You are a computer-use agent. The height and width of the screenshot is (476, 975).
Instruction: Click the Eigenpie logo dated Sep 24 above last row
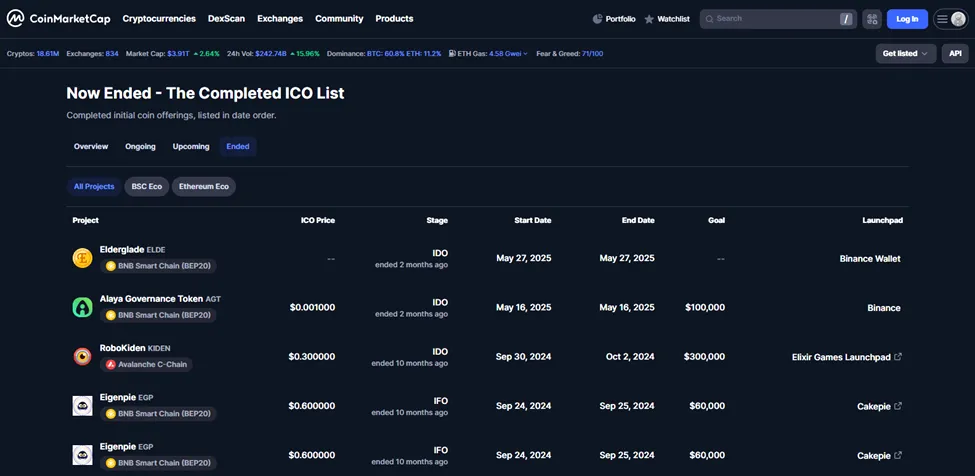tap(83, 406)
